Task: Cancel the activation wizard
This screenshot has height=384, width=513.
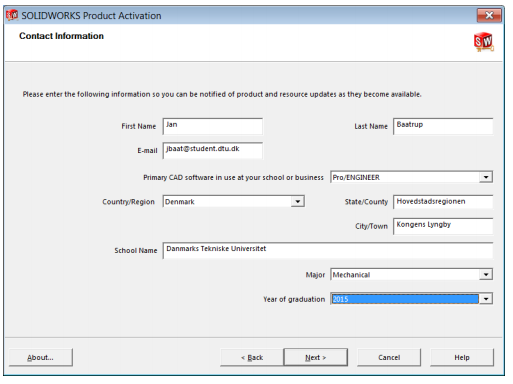Action: point(389,357)
